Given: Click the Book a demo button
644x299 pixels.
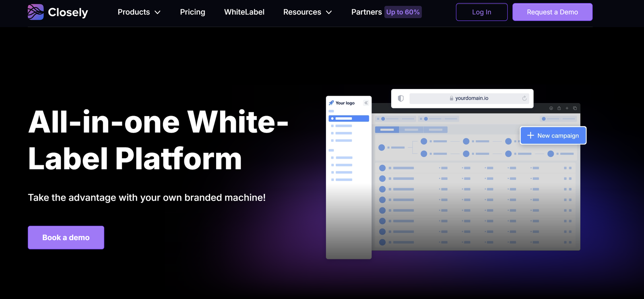Looking at the screenshot, I should point(66,238).
